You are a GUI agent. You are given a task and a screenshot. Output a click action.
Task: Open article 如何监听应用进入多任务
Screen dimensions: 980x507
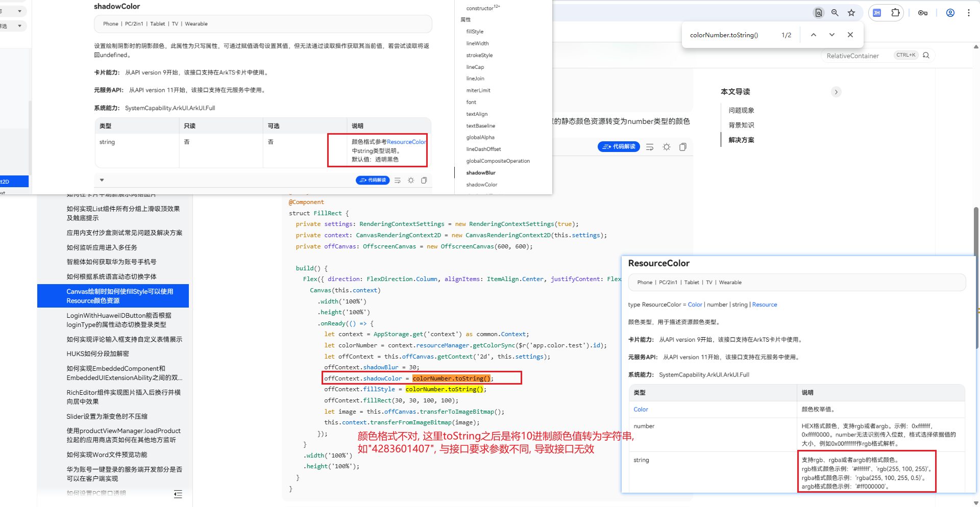point(102,247)
